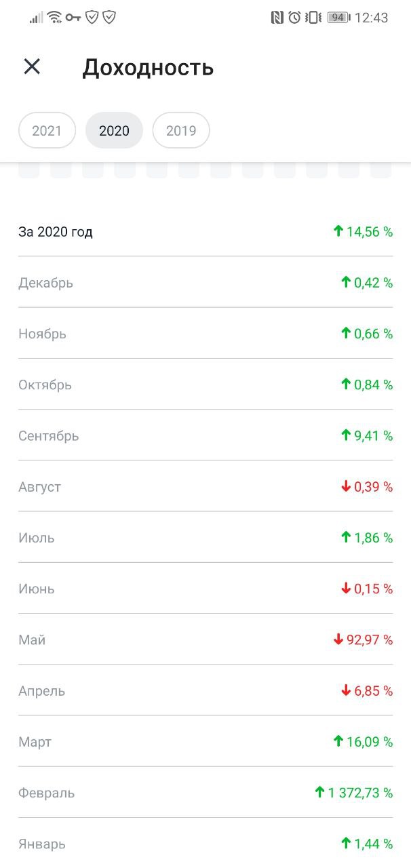Tap the battery level indicator
This screenshot has width=411, height=868.
coord(337,18)
